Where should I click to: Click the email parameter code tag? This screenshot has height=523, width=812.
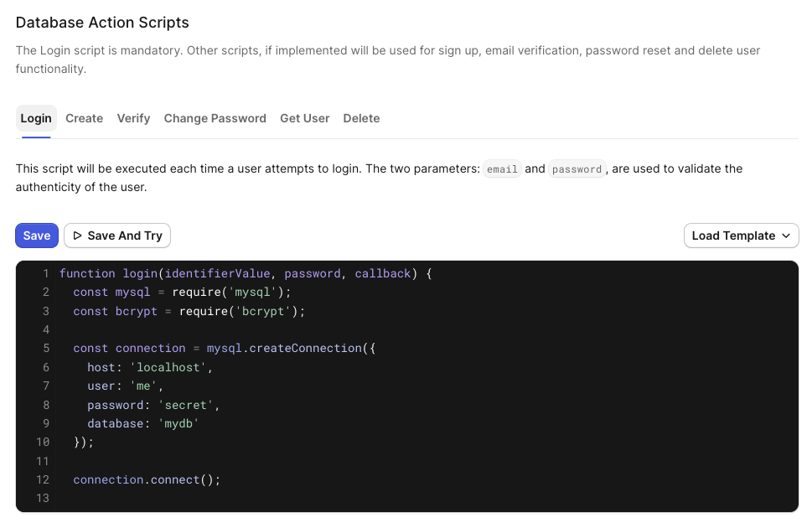pos(502,168)
